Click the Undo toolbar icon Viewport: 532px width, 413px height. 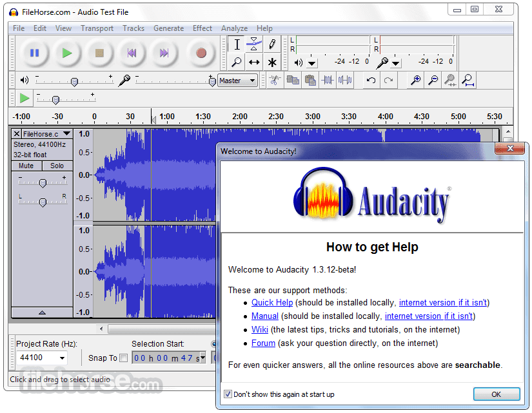[371, 81]
